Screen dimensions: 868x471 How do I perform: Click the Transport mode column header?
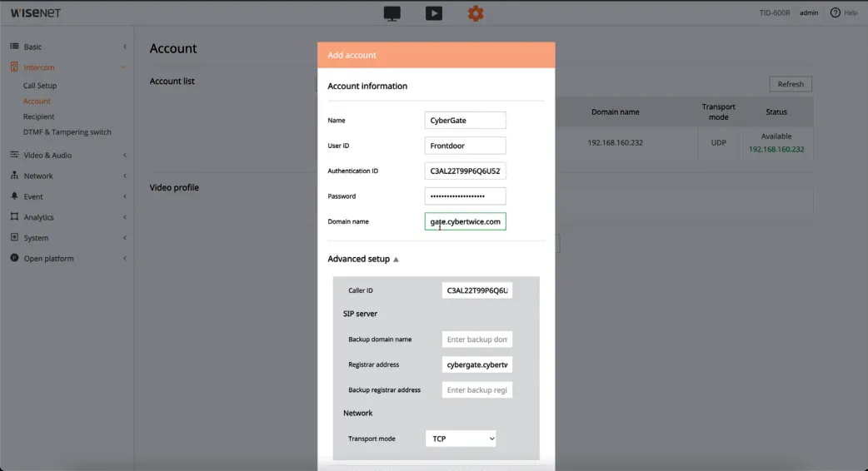pos(719,112)
